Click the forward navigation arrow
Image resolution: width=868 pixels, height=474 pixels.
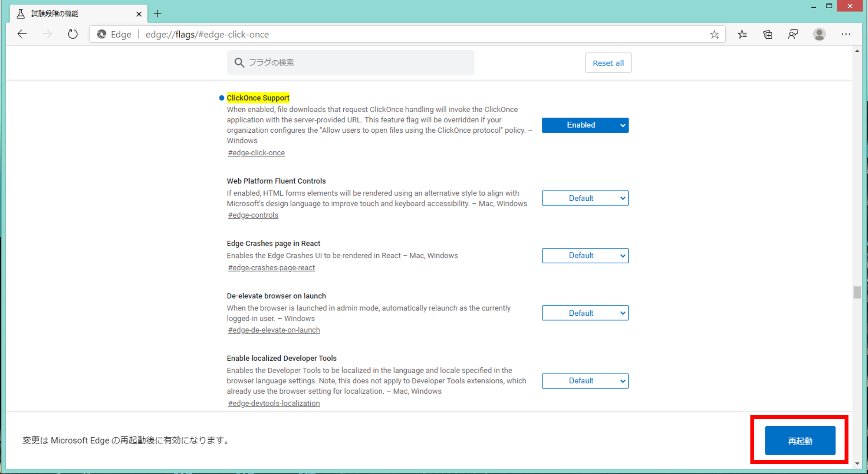pyautogui.click(x=47, y=34)
